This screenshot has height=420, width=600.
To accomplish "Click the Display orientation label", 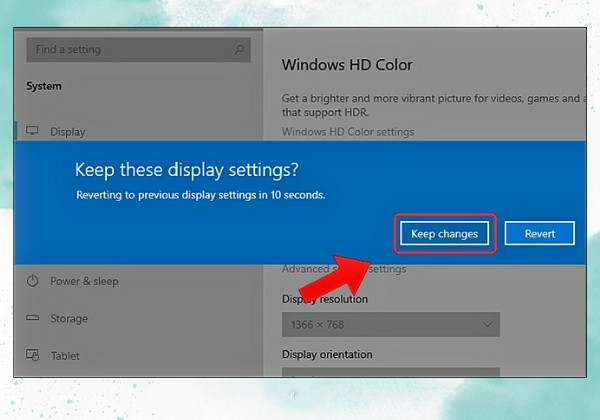I will (327, 355).
